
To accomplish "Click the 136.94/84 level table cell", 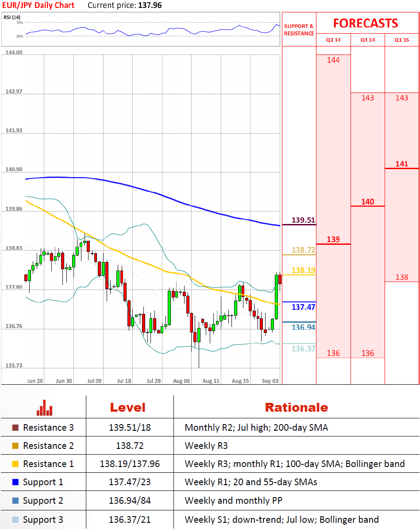I will [130, 501].
